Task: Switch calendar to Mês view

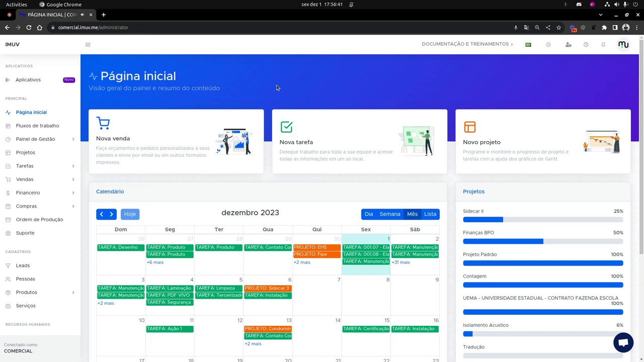Action: (413, 214)
